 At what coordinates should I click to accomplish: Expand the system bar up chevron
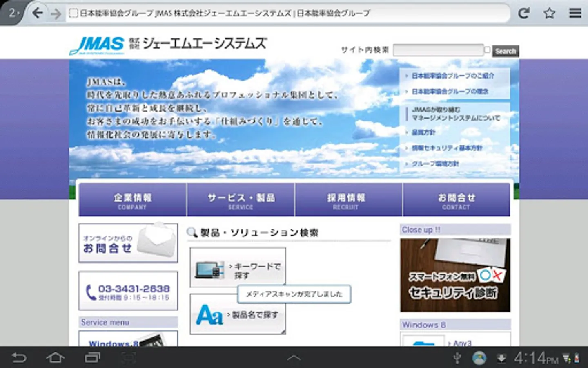[x=294, y=358]
